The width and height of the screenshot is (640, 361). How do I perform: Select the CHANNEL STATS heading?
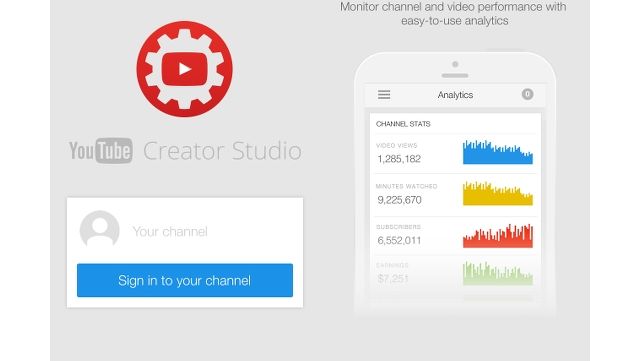403,124
